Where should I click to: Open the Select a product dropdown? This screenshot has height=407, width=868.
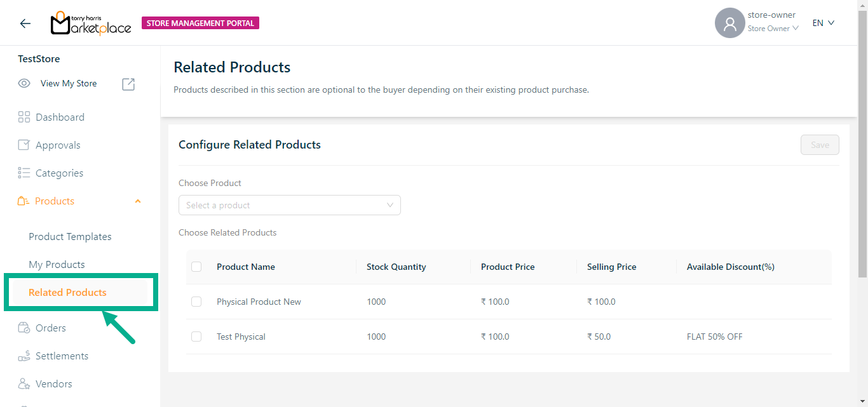pyautogui.click(x=289, y=205)
